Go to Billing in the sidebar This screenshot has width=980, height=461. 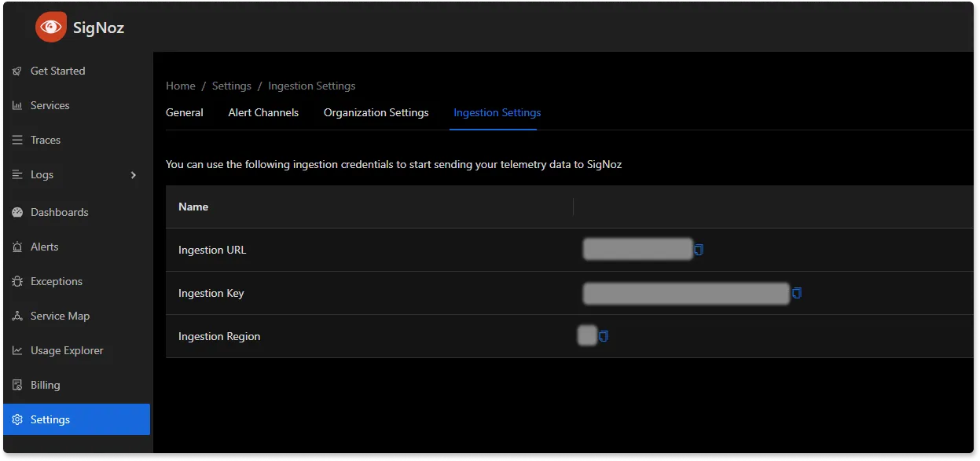77,385
